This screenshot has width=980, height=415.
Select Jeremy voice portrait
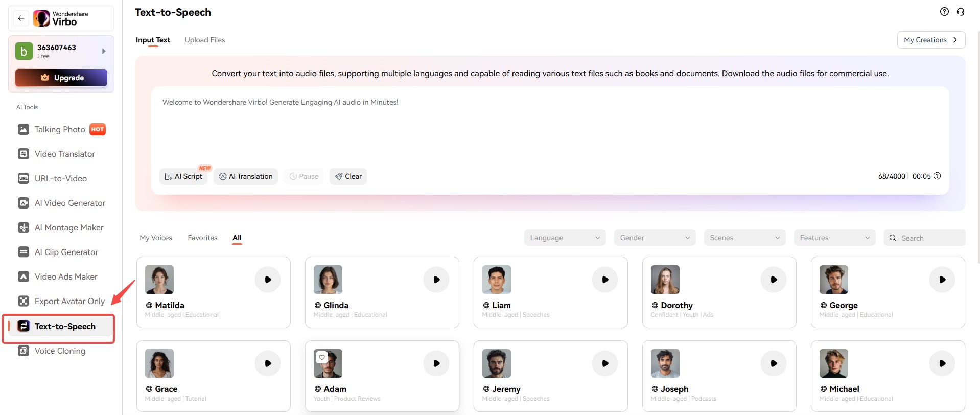point(497,363)
